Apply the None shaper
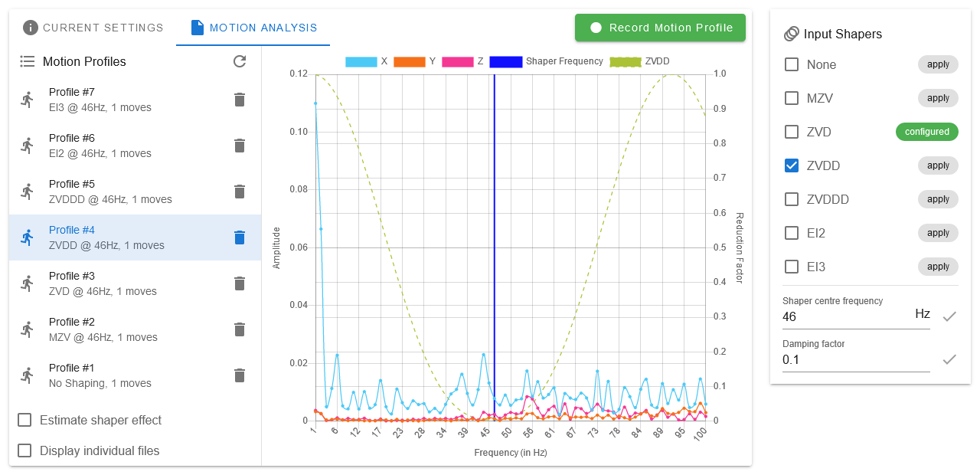Image resolution: width=980 pixels, height=475 pixels. pyautogui.click(x=938, y=64)
